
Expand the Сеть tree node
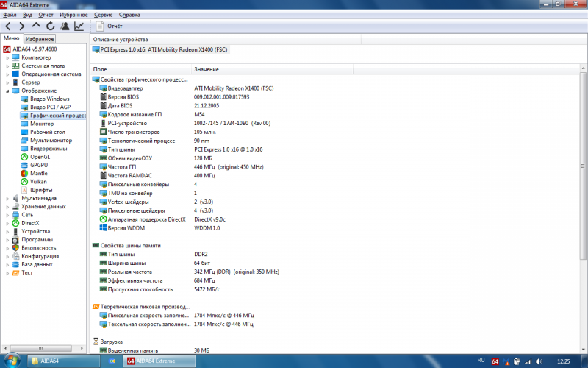click(x=7, y=215)
